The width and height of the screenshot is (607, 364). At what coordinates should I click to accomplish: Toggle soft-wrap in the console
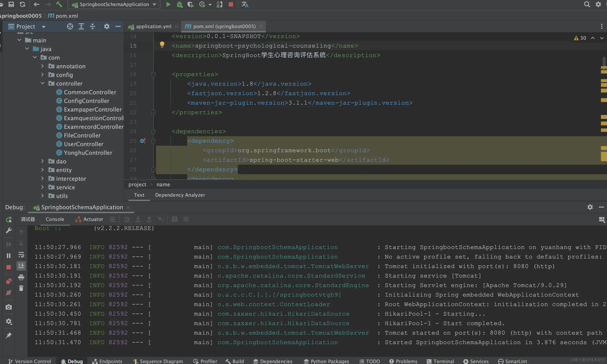(21, 255)
